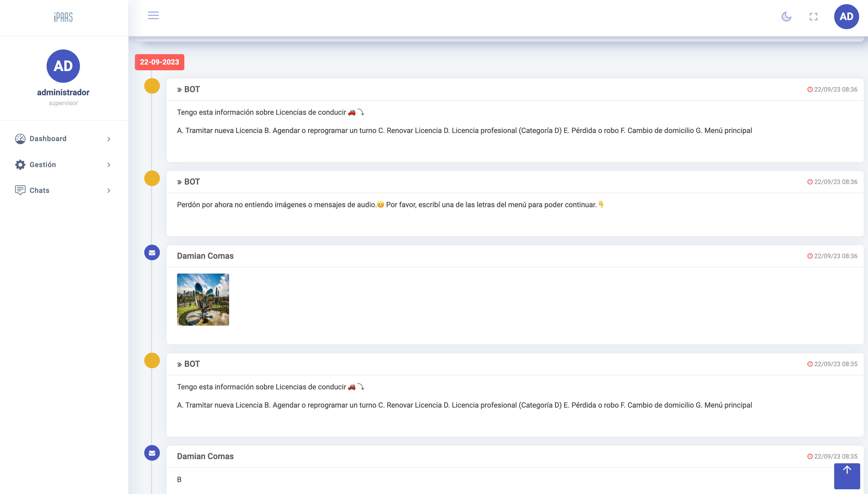Image resolution: width=868 pixels, height=494 pixels.
Task: Click the administrador profile name
Action: (x=63, y=92)
